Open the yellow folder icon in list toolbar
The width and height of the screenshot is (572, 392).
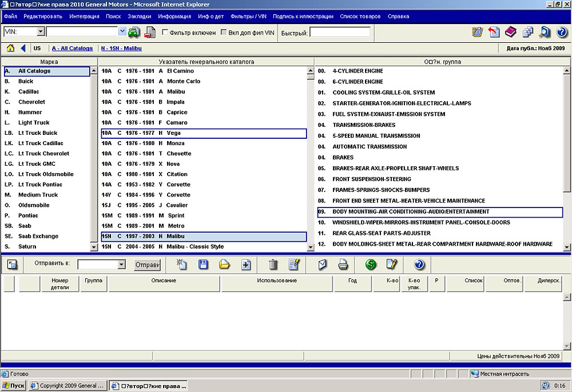tap(224, 265)
